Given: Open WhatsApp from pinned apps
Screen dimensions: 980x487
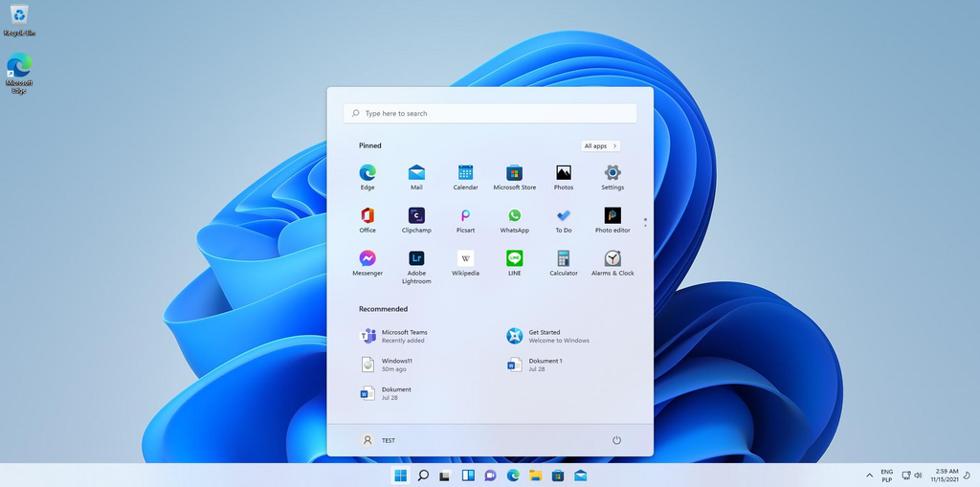Looking at the screenshot, I should pos(514,221).
